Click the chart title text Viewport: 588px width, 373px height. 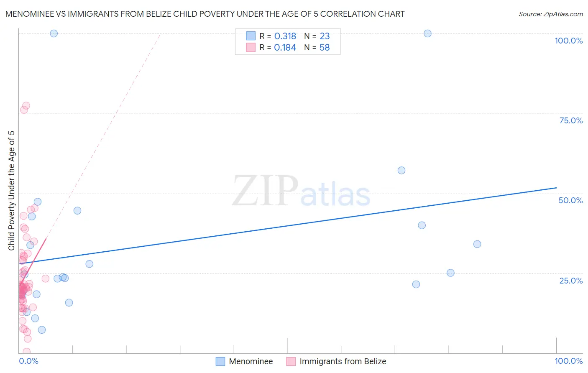pos(205,14)
